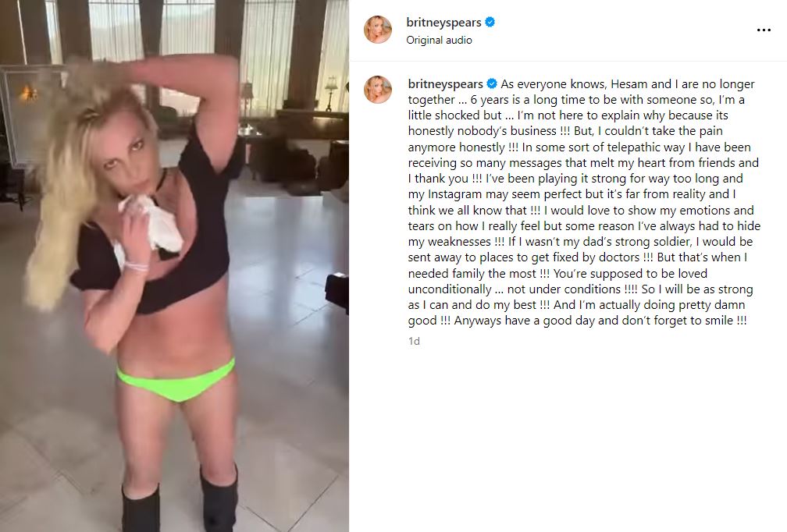787x532 pixels.
Task: Click the word unconditionally in the caption
Action: [450, 289]
